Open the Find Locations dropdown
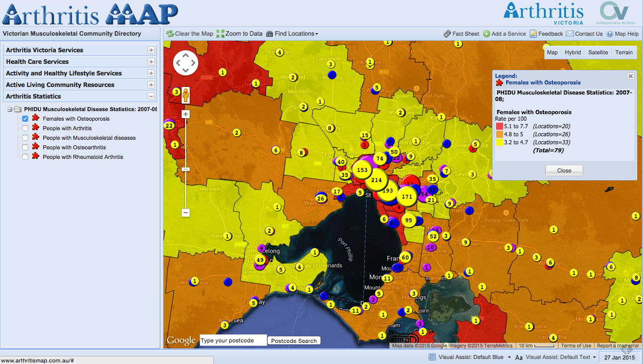This screenshot has height=364, width=643. coord(292,34)
